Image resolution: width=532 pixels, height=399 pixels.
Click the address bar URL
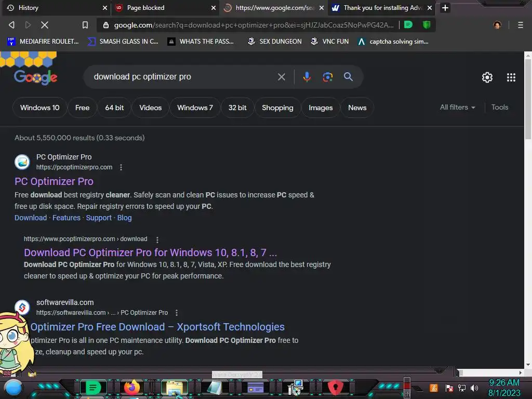pos(254,25)
